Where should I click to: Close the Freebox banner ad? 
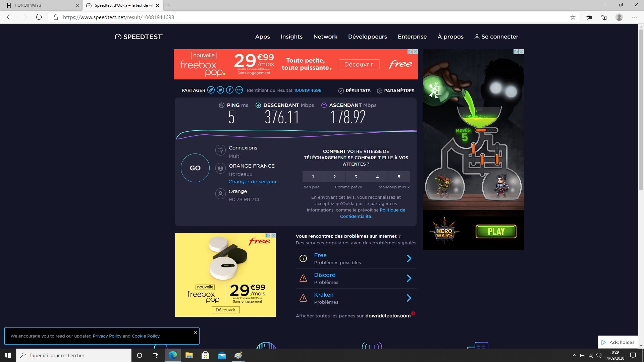pos(415,52)
